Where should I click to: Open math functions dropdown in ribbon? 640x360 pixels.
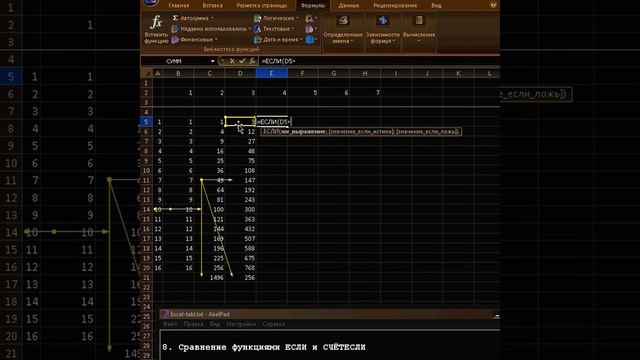click(311, 29)
